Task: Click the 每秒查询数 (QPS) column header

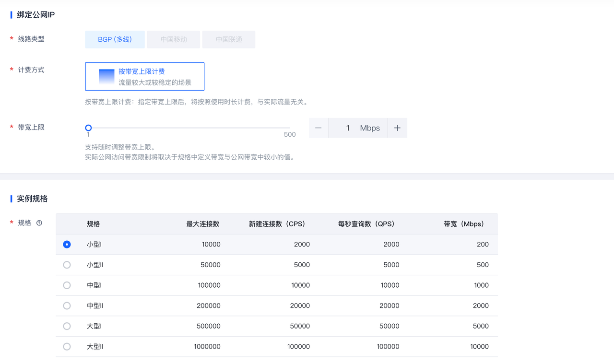Action: (366, 224)
